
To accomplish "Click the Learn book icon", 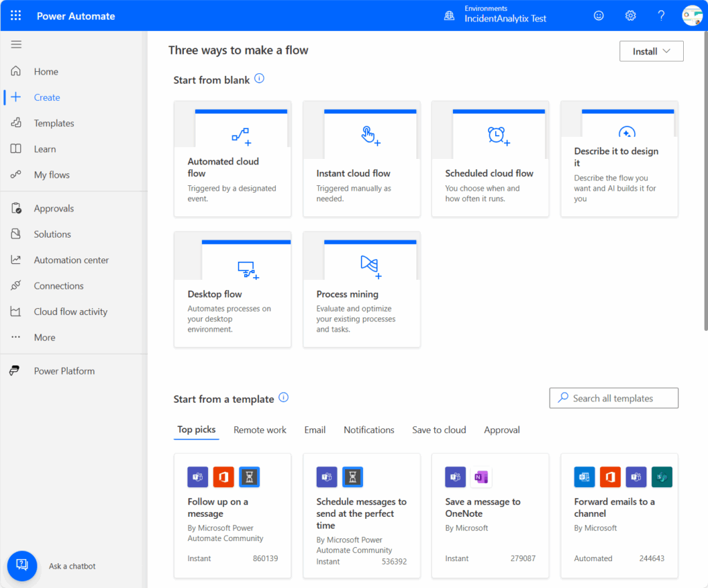I will pyautogui.click(x=16, y=149).
